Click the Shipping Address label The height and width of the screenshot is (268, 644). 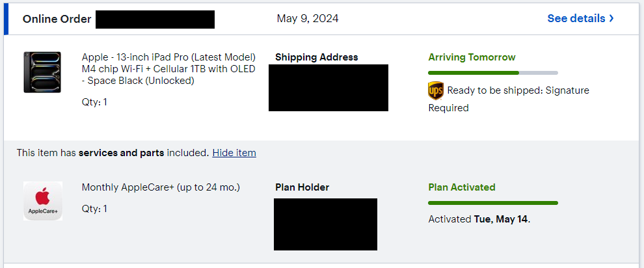tap(316, 57)
